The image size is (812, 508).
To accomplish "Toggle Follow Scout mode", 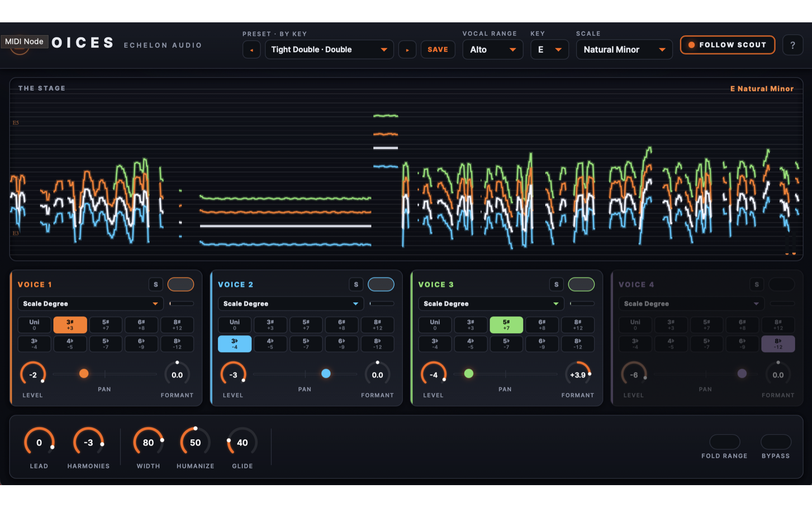I will click(727, 45).
